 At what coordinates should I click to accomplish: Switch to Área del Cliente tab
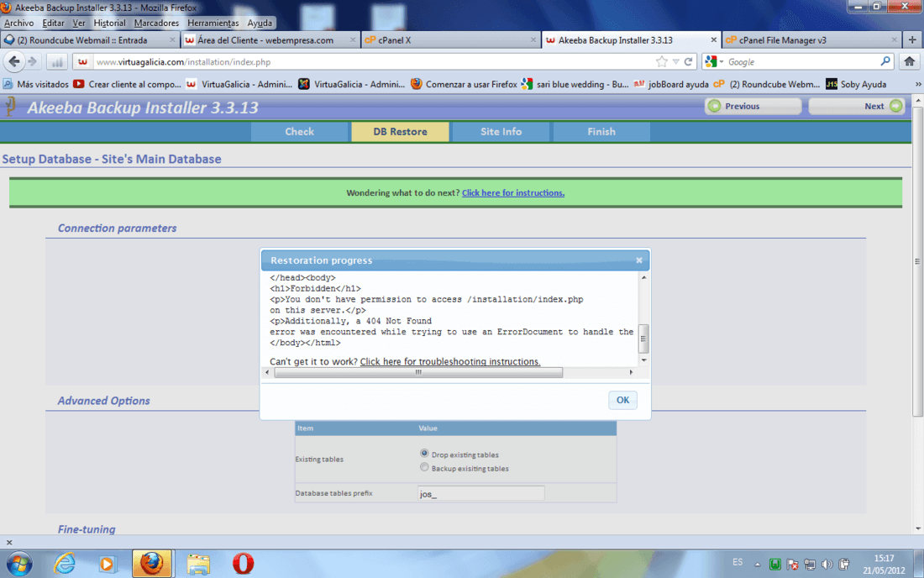click(x=270, y=40)
